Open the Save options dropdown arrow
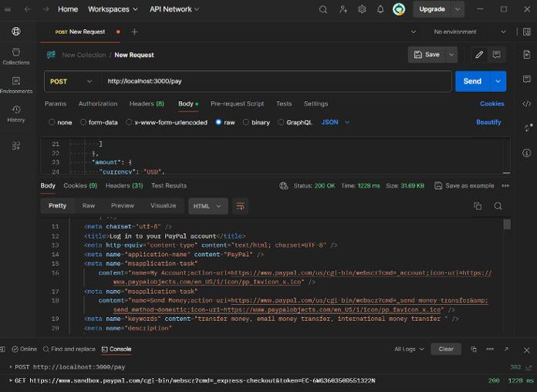 point(451,55)
